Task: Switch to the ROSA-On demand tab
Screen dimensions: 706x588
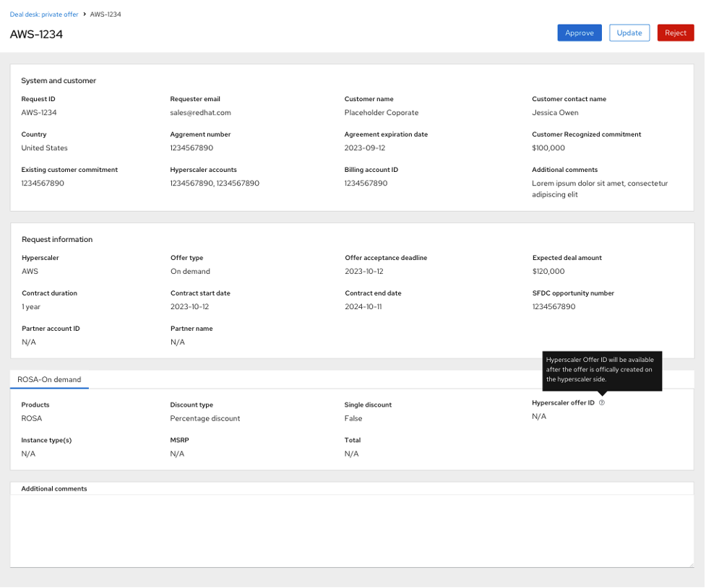Action: [x=49, y=379]
